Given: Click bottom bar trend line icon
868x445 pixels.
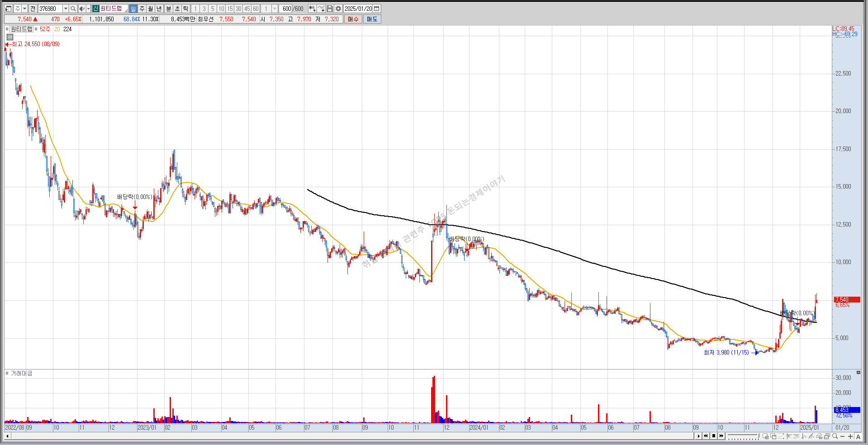Looking at the screenshot, I should click(x=797, y=436).
